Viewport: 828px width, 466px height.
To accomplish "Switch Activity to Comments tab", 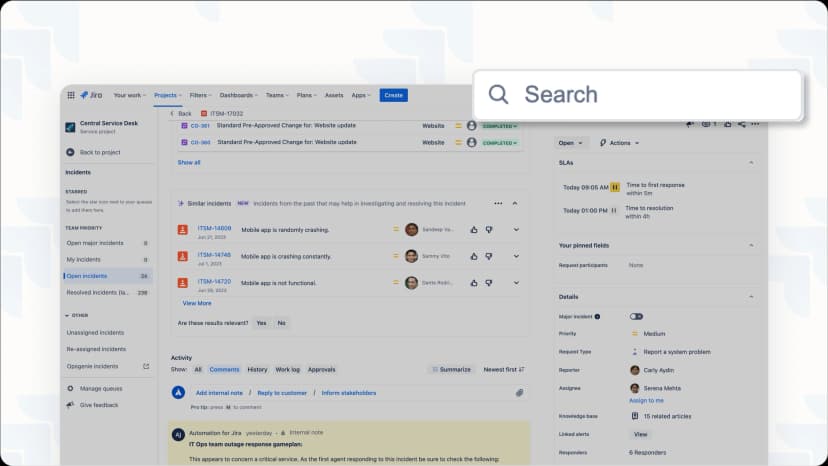I will [224, 369].
